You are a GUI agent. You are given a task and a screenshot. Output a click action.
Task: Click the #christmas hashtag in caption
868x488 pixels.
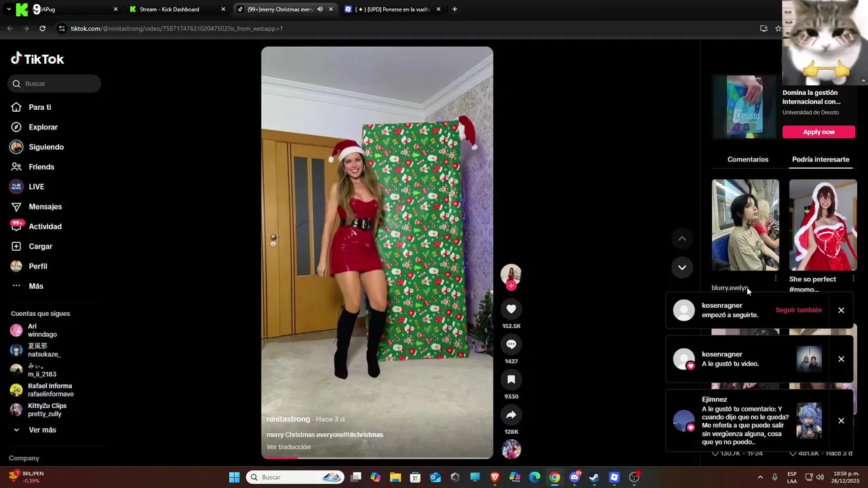[366, 434]
